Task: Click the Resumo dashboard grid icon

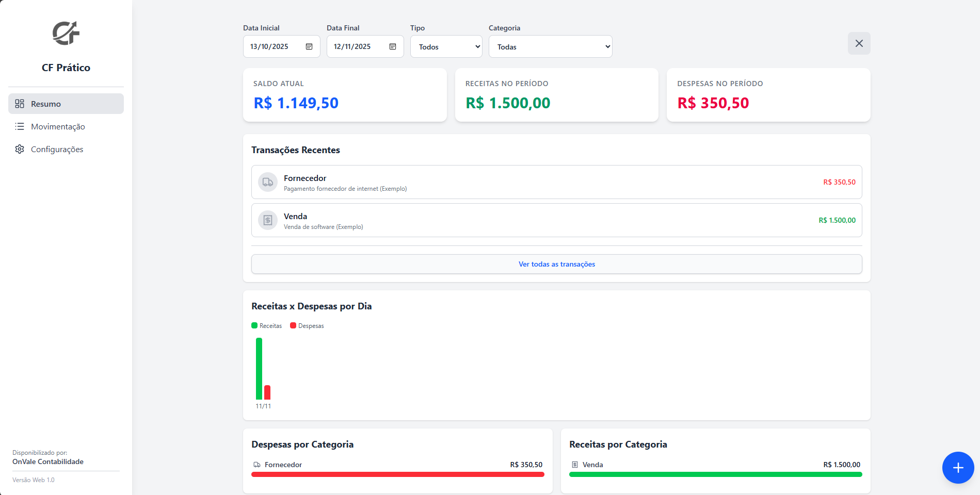Action: 20,104
